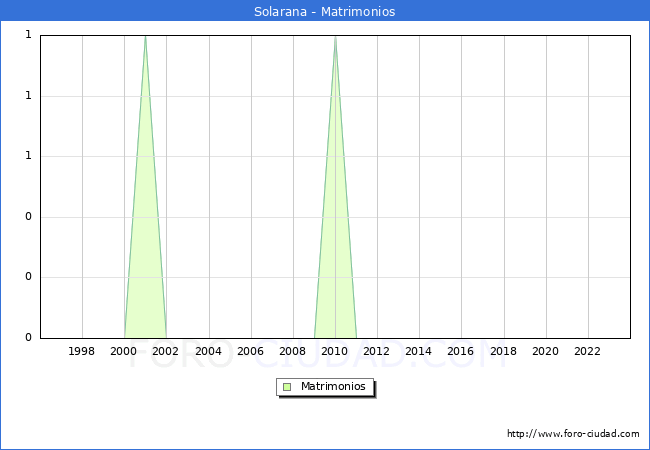Select the 2000 x-axis label
Image resolution: width=650 pixels, height=450 pixels.
tap(124, 351)
